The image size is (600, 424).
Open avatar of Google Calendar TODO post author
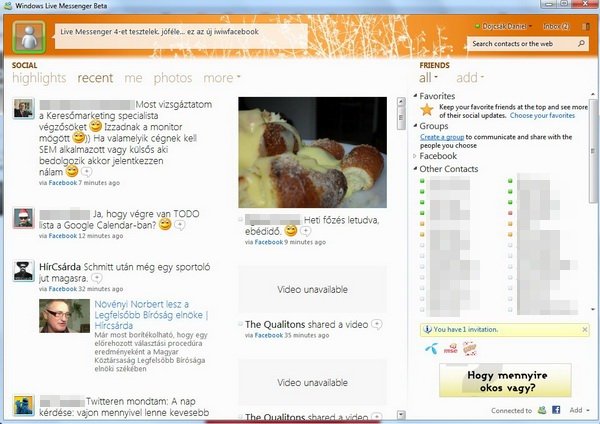pos(23,218)
